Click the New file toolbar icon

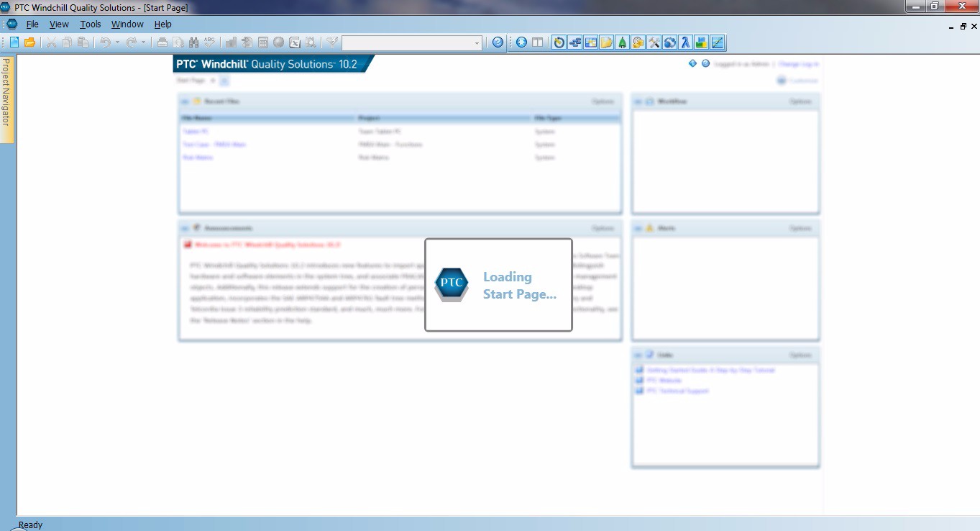14,42
